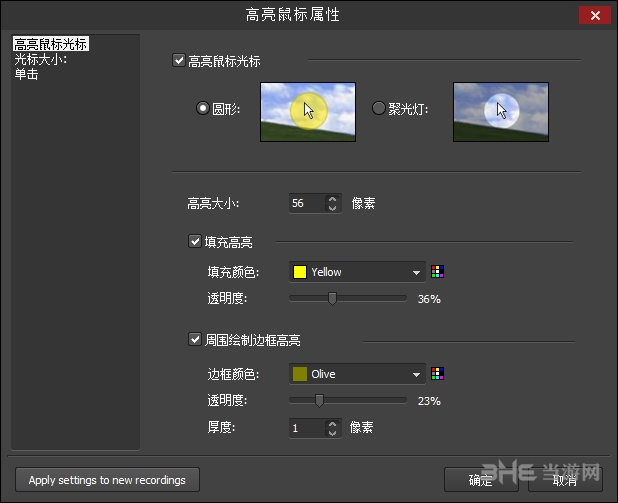The width and height of the screenshot is (618, 503).
Task: Select 高亮鼠标光标 in the left list
Action: (50, 44)
